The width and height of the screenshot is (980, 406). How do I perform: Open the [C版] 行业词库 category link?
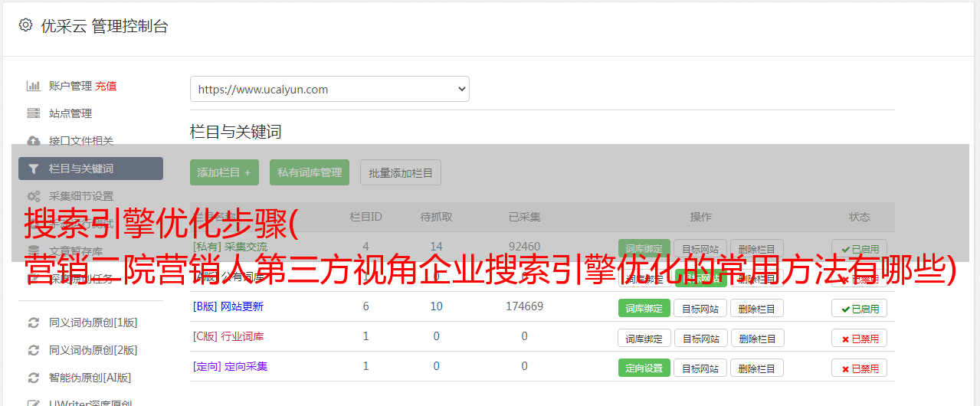click(x=228, y=336)
